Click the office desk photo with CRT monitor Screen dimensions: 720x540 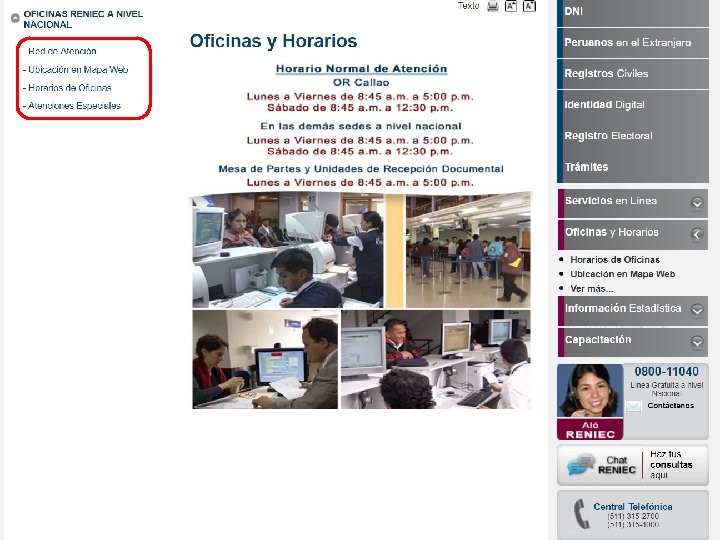coord(287,250)
